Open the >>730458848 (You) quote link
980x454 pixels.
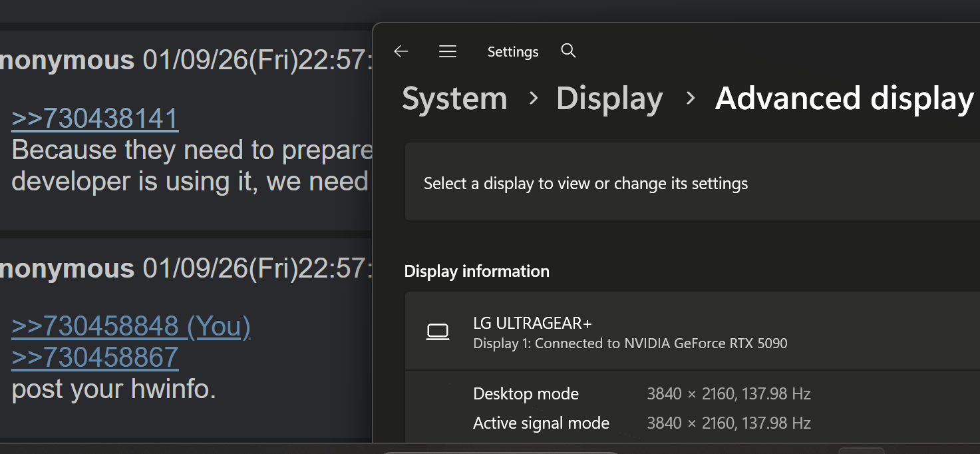(131, 326)
